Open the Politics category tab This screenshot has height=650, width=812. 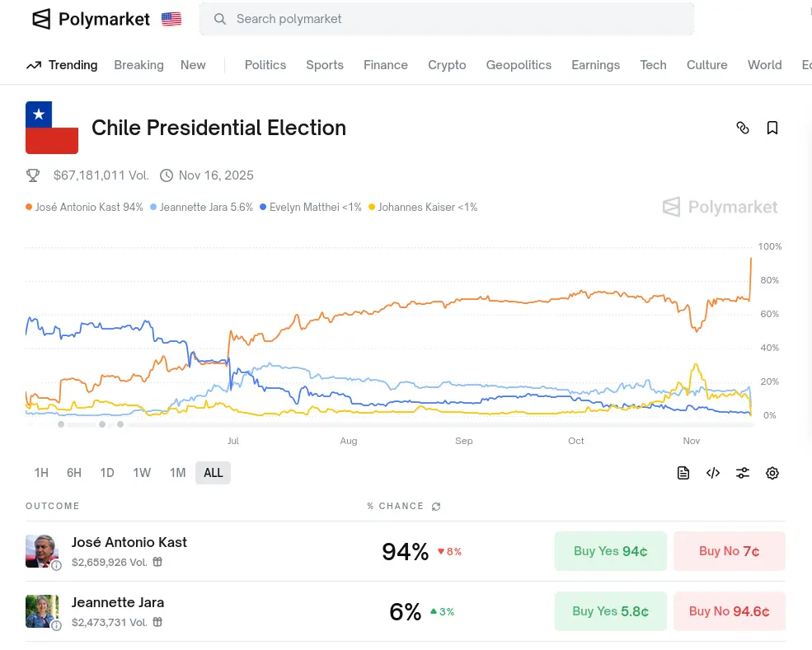coord(265,65)
